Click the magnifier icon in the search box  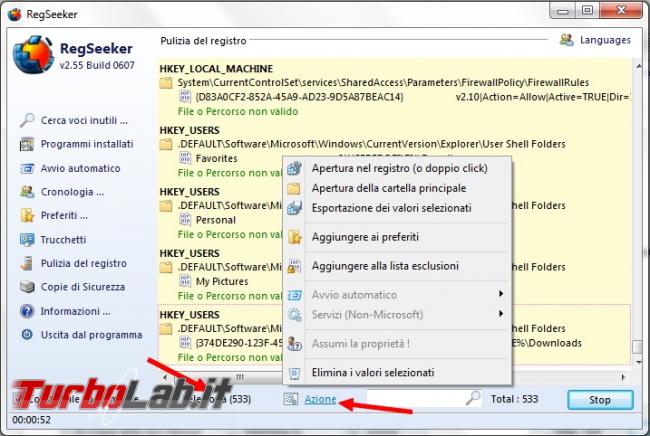473,398
